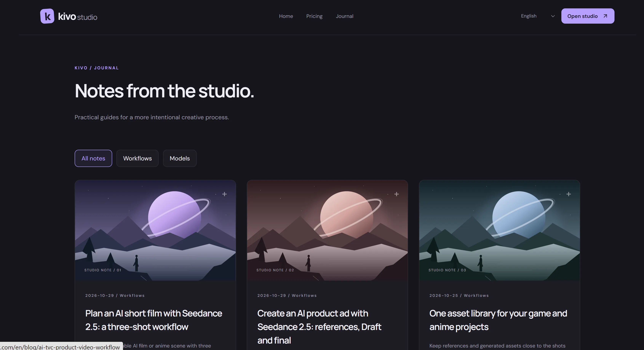
Task: Click the 'Notes from the studio.' heading
Action: (x=164, y=91)
